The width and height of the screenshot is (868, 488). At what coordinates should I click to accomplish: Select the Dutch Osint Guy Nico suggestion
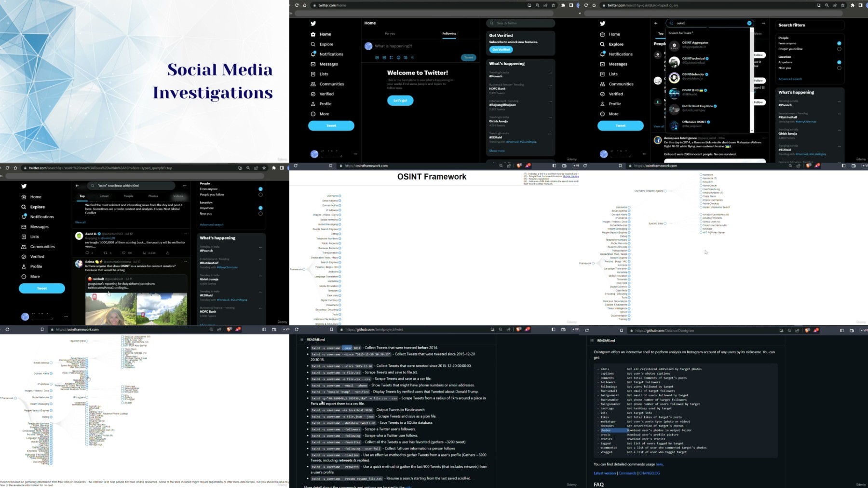(x=708, y=109)
